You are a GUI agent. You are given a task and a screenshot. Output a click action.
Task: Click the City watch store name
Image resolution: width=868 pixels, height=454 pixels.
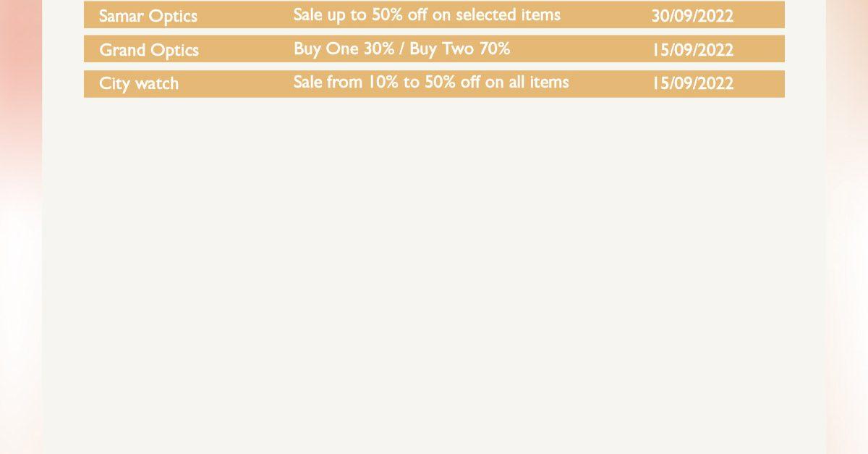[139, 83]
